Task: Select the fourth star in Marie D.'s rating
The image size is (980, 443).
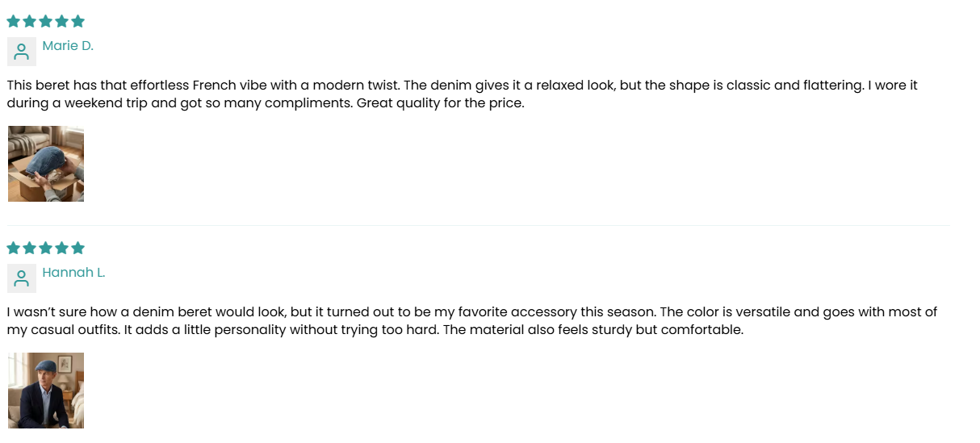Action: point(61,22)
